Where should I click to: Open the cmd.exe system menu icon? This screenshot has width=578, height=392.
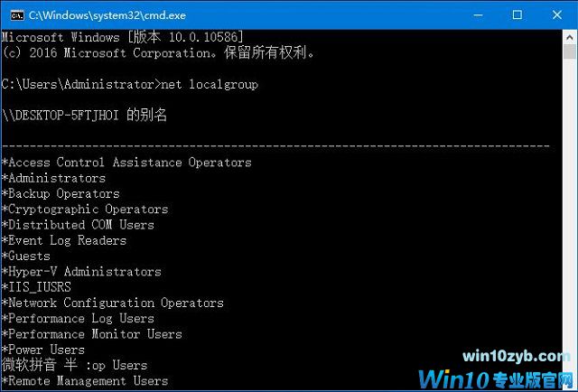pyautogui.click(x=17, y=15)
